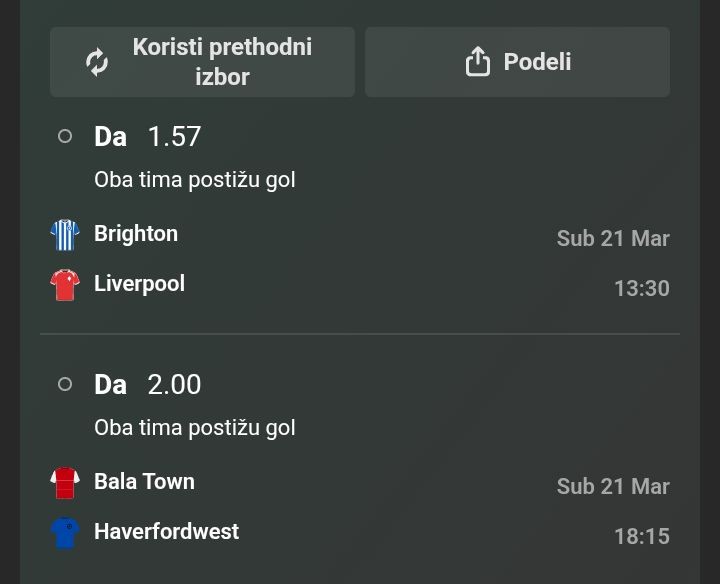Click the first Oba tima postižu gol label
The height and width of the screenshot is (584, 720).
(x=195, y=180)
